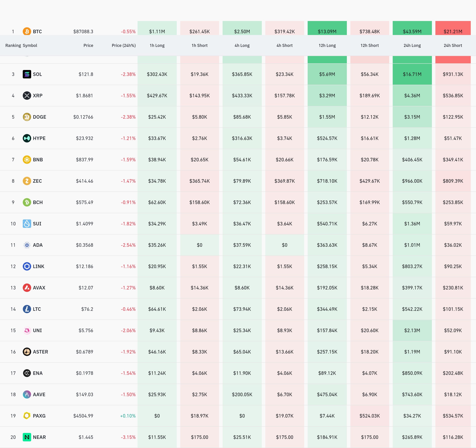This screenshot has height=448, width=476.
Task: Click the Solana logo icon
Action: 27,74
